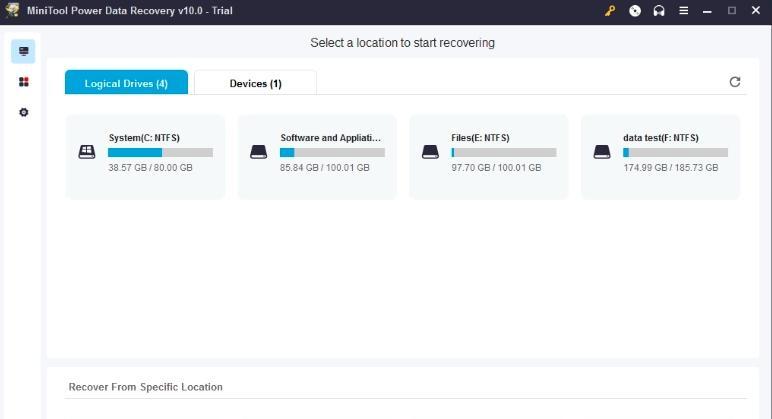Viewport: 772px width, 419px height.
Task: Click the headphones support icon
Action: (x=659, y=11)
